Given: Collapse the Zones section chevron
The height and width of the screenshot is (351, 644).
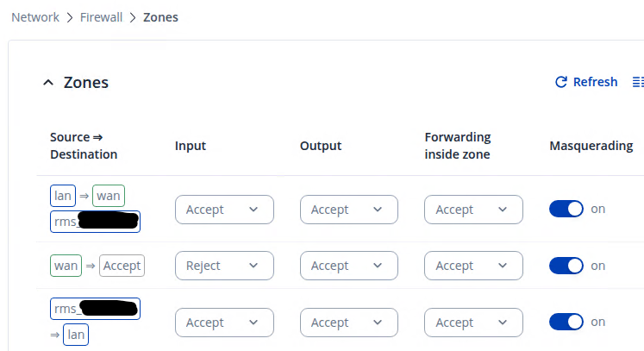Looking at the screenshot, I should (x=48, y=83).
